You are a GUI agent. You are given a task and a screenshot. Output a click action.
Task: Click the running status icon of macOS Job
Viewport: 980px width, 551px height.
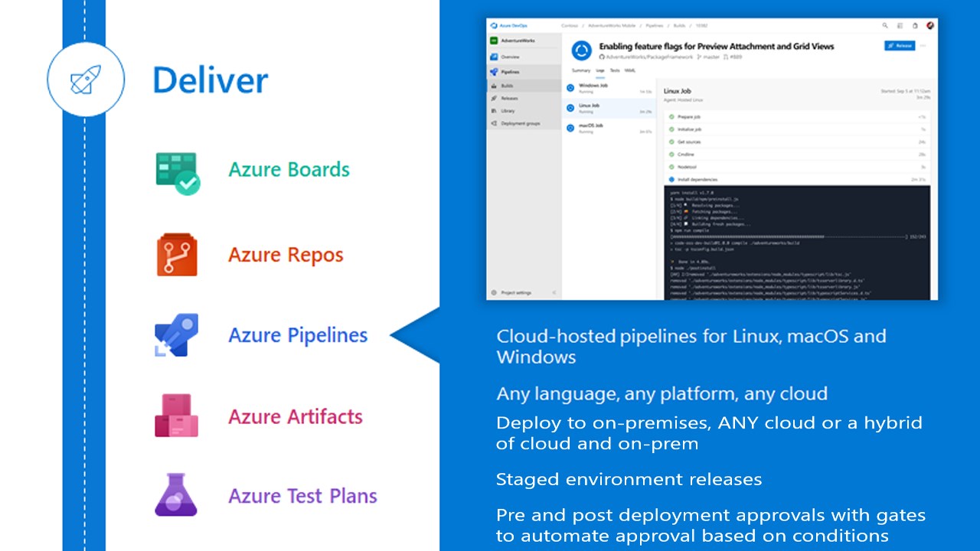pyautogui.click(x=570, y=128)
